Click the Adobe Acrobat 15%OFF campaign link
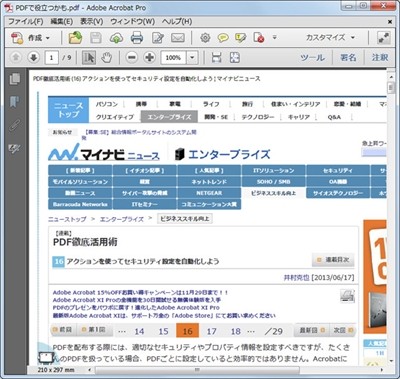Image resolution: width=400 pixels, height=379 pixels. [140, 292]
